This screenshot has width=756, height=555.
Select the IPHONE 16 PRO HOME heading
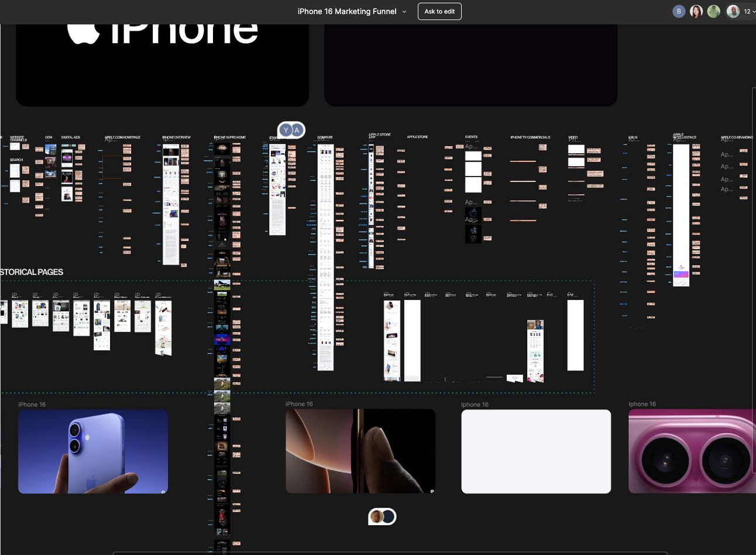click(230, 137)
